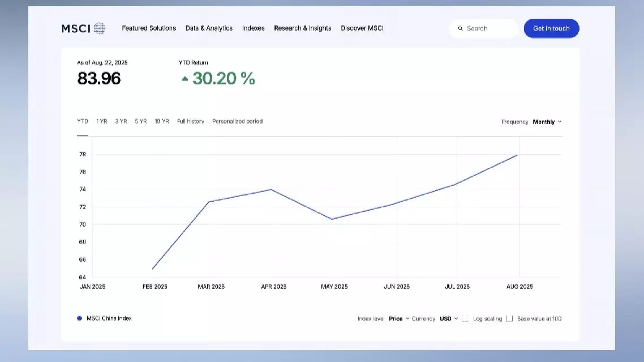The image size is (644, 362).
Task: Choose the Full history tab
Action: click(x=190, y=121)
